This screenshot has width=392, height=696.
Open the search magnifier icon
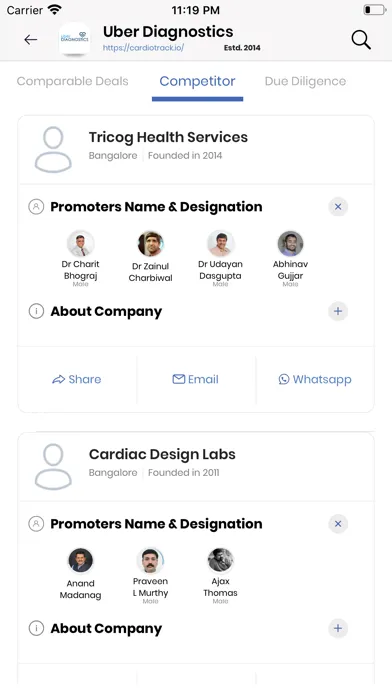click(361, 40)
